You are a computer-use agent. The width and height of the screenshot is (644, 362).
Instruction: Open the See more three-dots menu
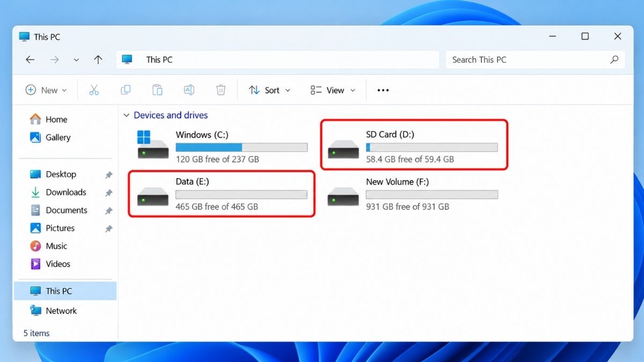tap(383, 90)
